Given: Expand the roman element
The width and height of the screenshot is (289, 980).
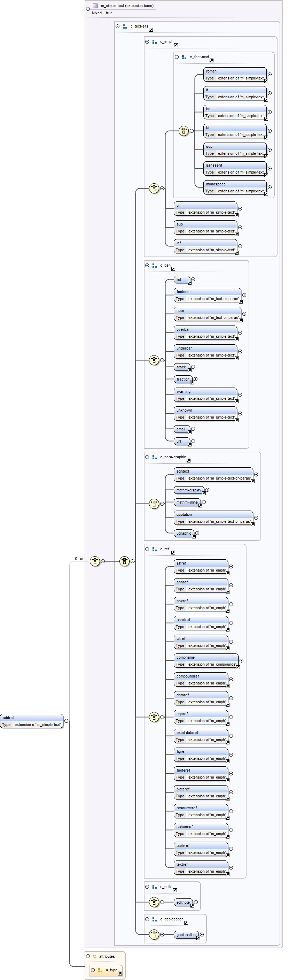Looking at the screenshot, I should [270, 75].
